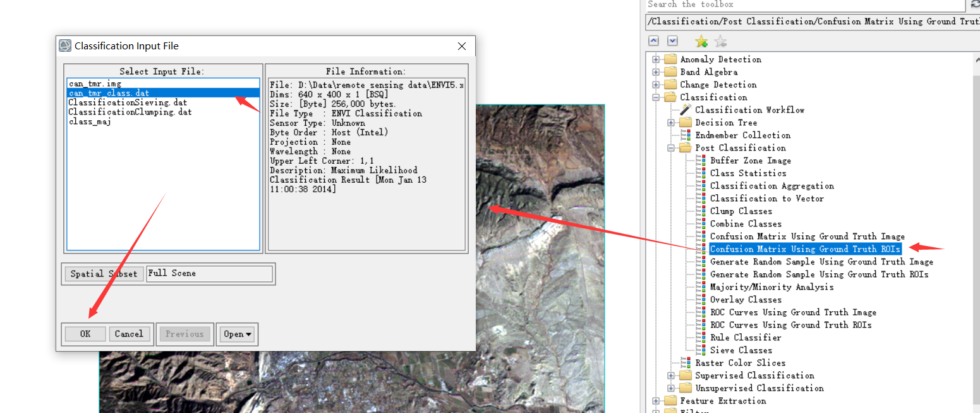Screen dimensions: 980x413
Task: Click the Buffer Zone Image icon
Action: click(x=702, y=161)
